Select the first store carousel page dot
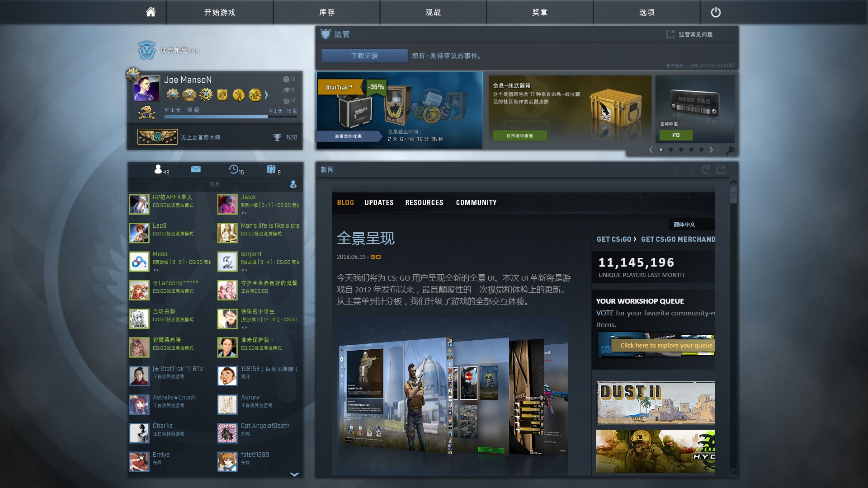The width and height of the screenshot is (868, 488). 661,150
